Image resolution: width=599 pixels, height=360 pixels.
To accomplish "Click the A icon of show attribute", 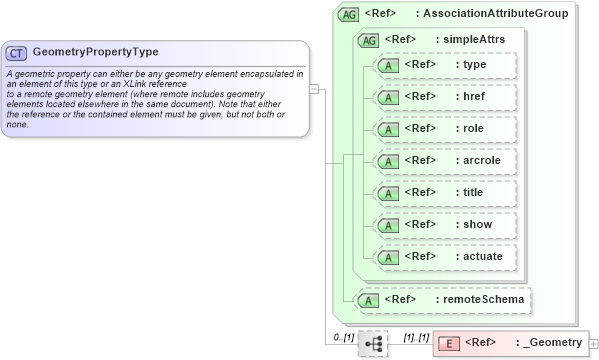I will point(388,226).
